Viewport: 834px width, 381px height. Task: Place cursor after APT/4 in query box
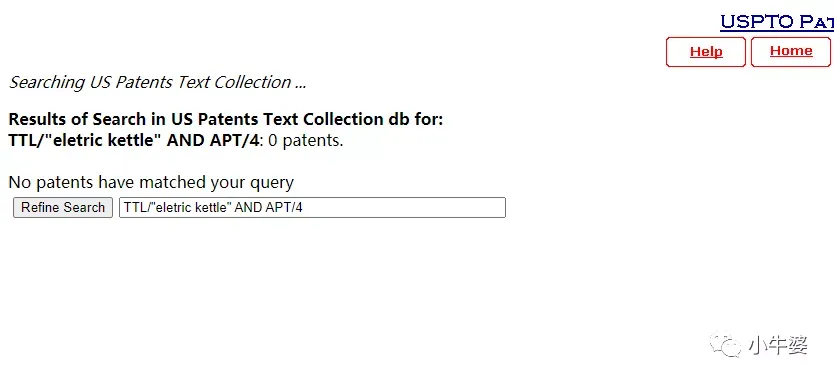[x=303, y=208]
